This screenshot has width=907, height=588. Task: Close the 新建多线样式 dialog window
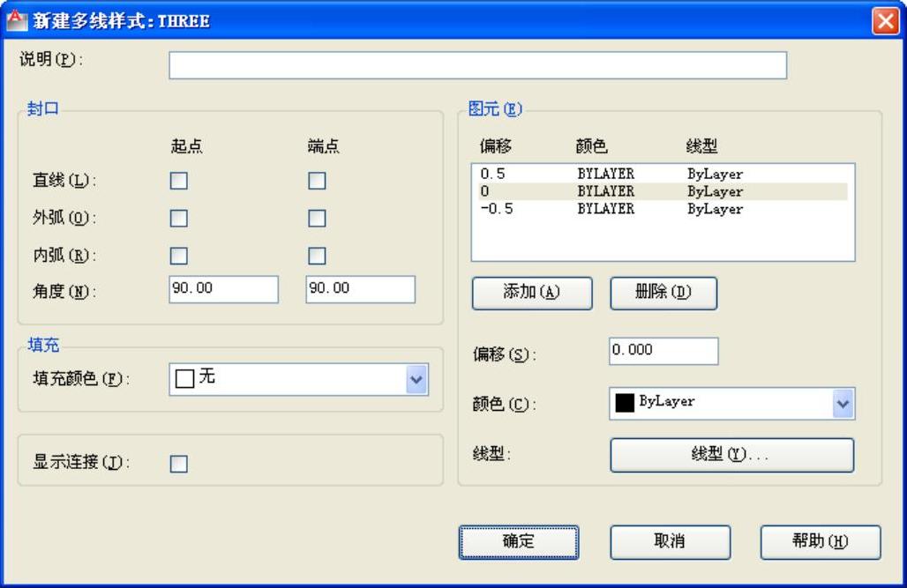(885, 21)
